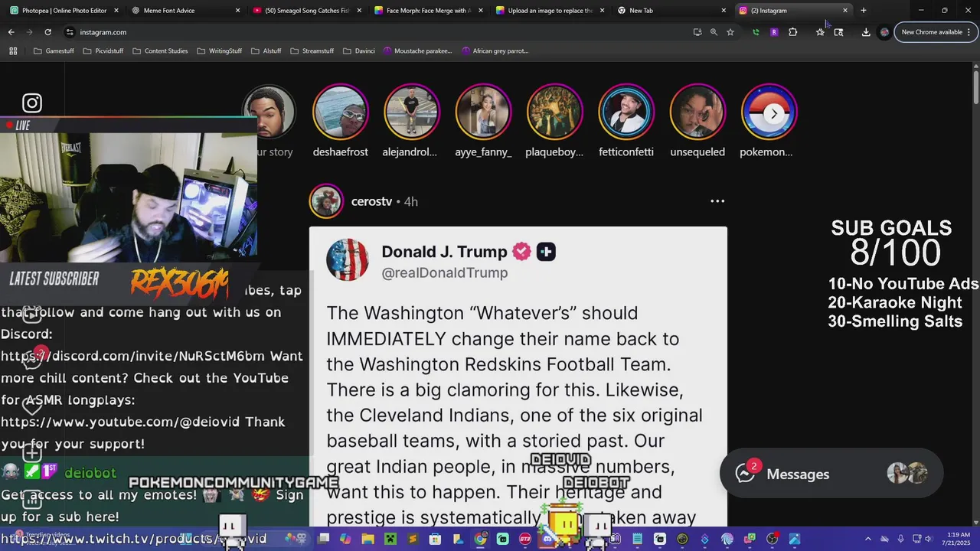Image resolution: width=980 pixels, height=551 pixels.
Task: Open Chrome apps grid in bookmarks bar
Action: [13, 51]
